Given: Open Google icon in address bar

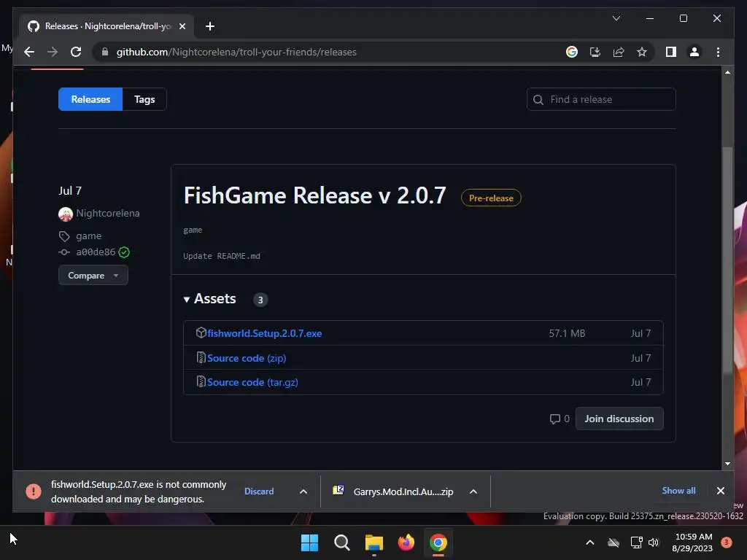Looking at the screenshot, I should pos(572,52).
